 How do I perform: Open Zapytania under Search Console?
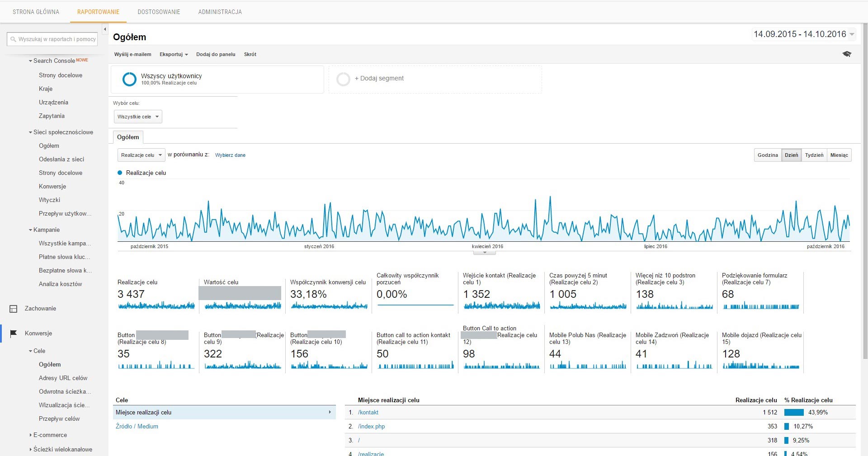(52, 116)
